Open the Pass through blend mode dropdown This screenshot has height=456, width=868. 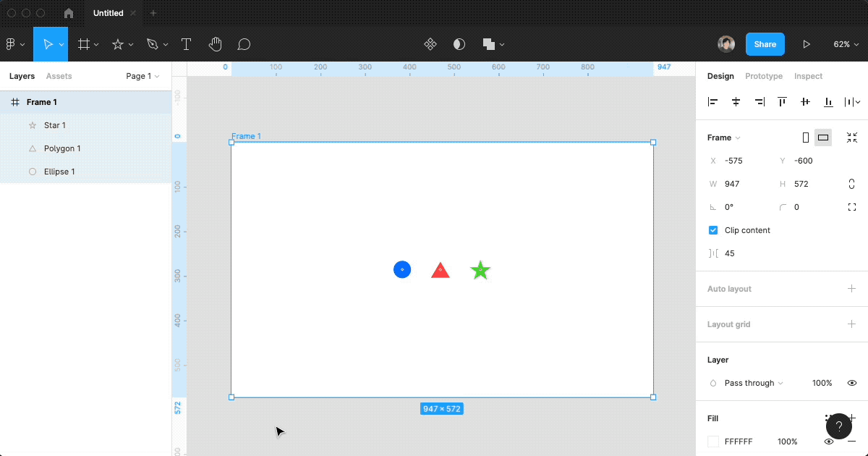[x=754, y=383]
